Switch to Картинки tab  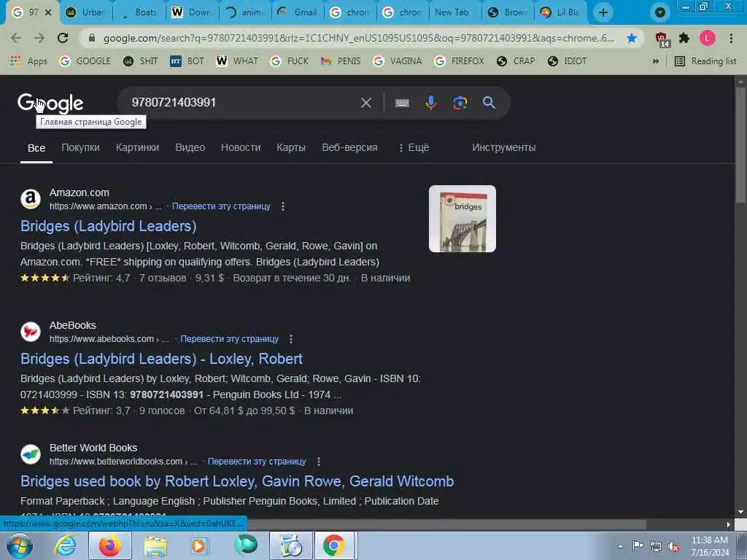(137, 147)
